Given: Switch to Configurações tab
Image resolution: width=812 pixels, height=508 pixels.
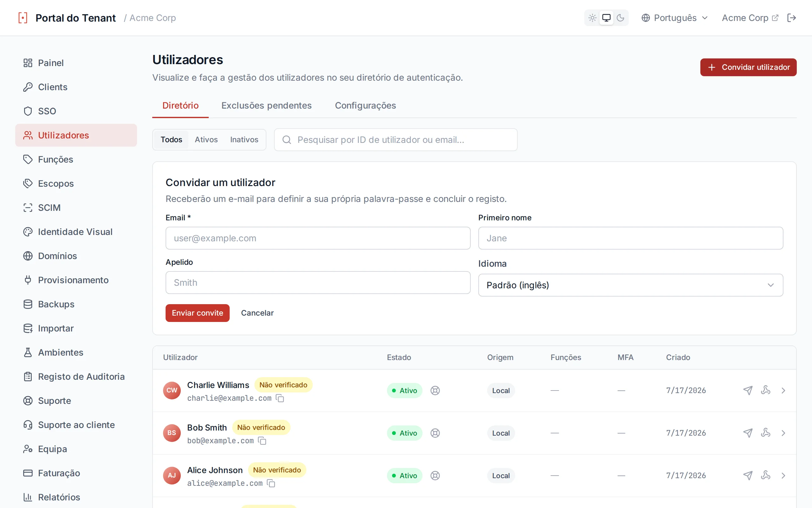Looking at the screenshot, I should tap(365, 105).
